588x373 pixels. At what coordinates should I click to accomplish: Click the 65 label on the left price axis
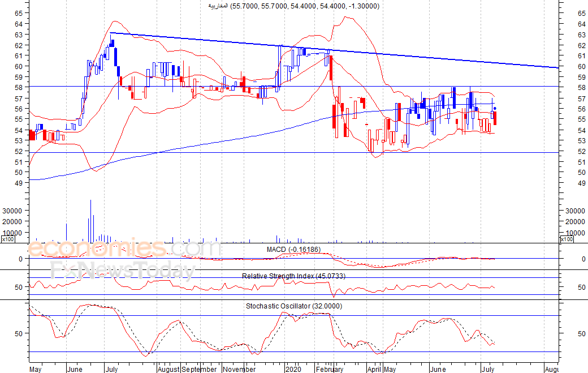pos(19,13)
